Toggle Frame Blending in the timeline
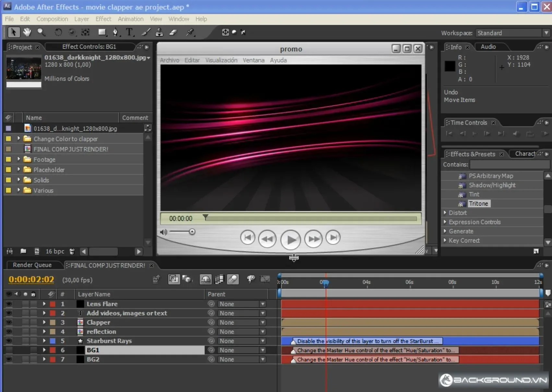The image size is (552, 392). coord(220,279)
